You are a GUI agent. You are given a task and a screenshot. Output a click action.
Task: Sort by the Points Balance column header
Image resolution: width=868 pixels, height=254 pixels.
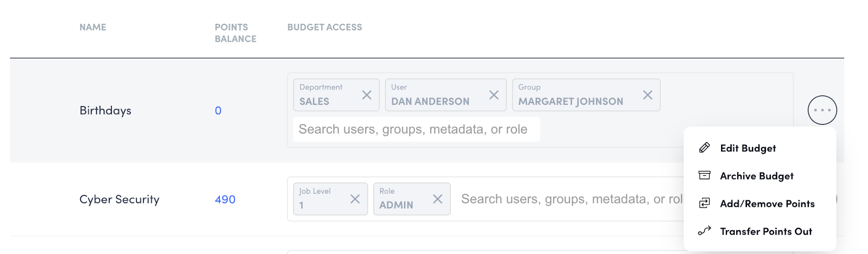(235, 33)
